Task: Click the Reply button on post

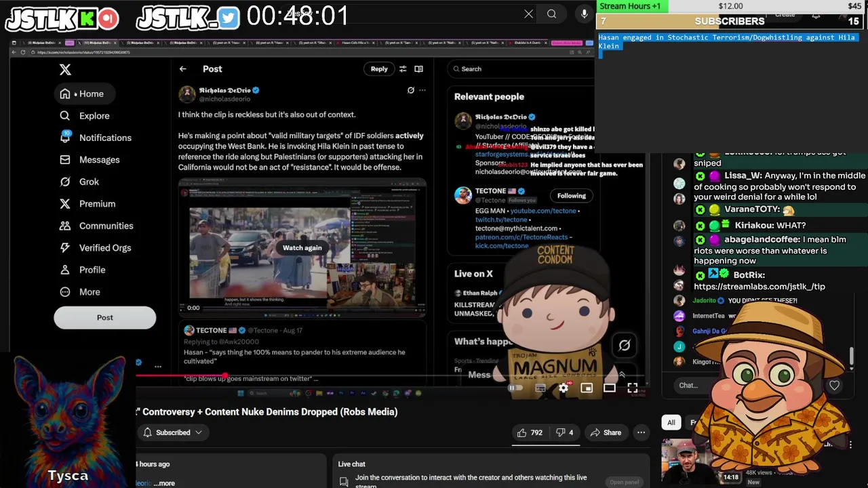Action: pyautogui.click(x=379, y=68)
